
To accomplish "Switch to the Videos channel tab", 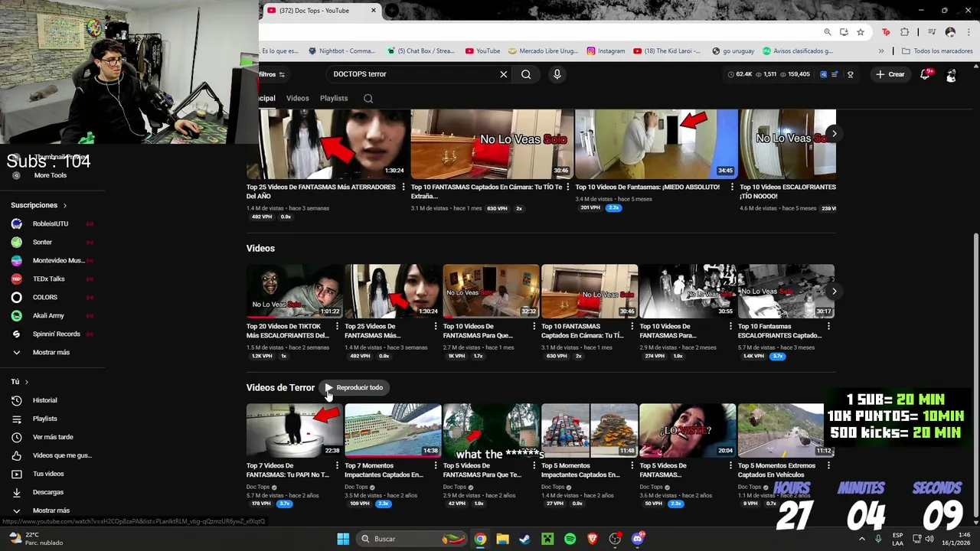I will coord(297,98).
